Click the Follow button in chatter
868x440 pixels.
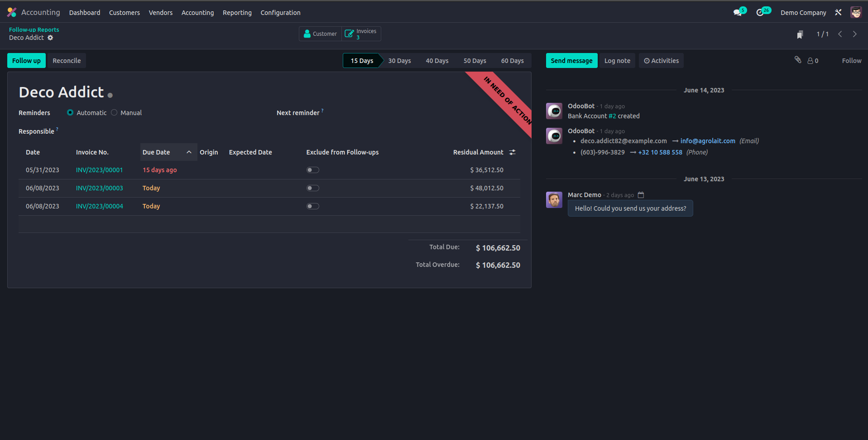(852, 61)
